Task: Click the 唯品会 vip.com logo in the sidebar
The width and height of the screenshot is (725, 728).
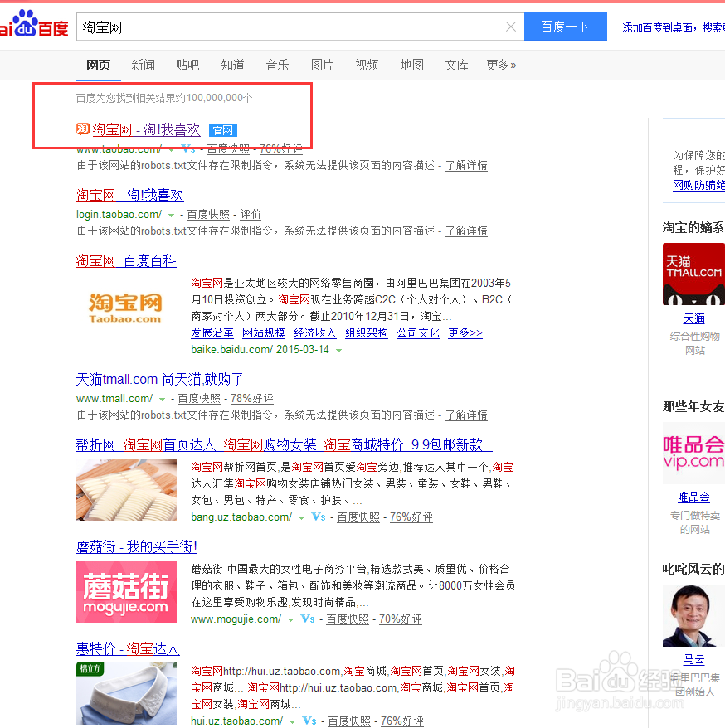Action: pyautogui.click(x=695, y=453)
